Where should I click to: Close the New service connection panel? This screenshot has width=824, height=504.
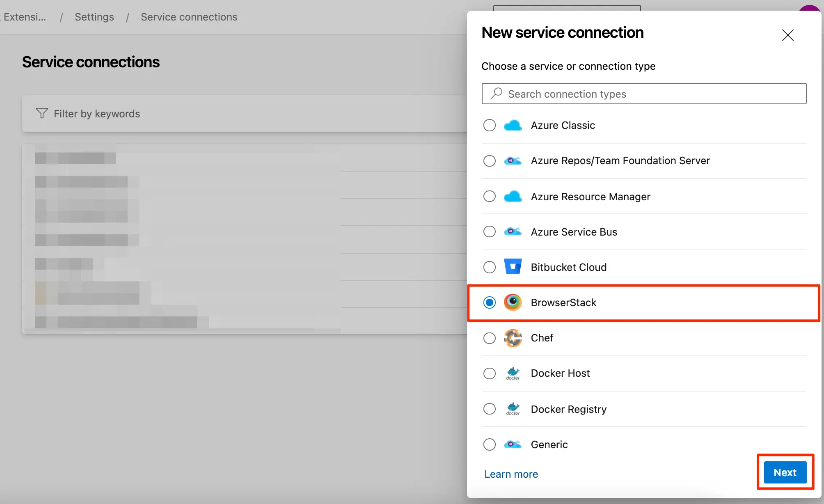[787, 35]
